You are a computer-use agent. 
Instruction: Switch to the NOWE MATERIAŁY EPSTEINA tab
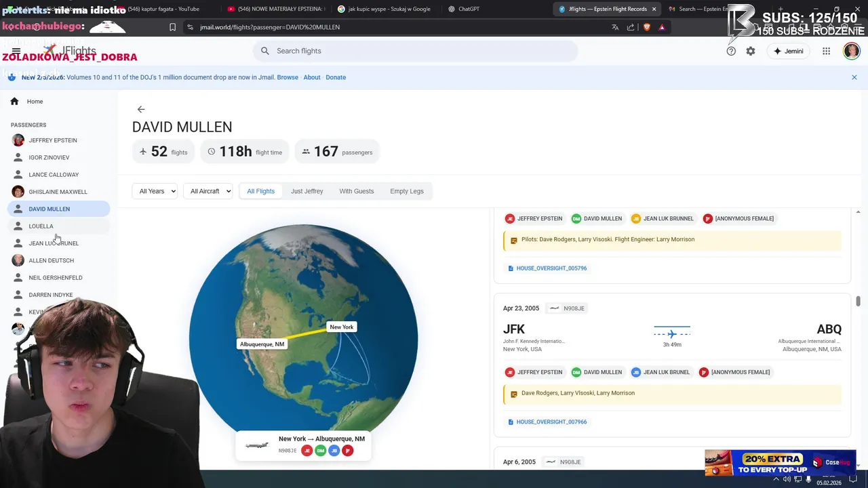click(277, 9)
